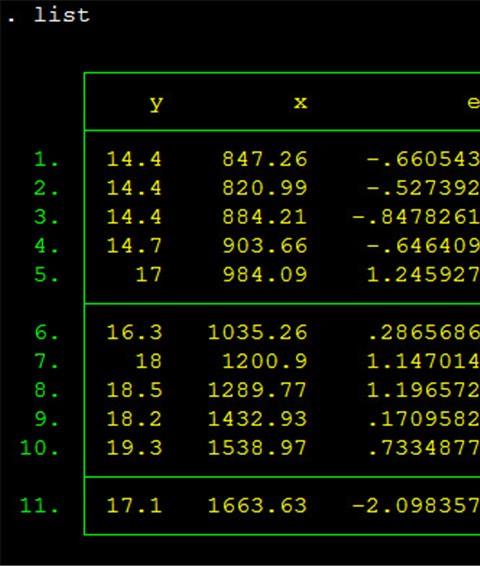Select residual value .1709582
Screen dimensions: 480x566
pyautogui.click(x=424, y=419)
